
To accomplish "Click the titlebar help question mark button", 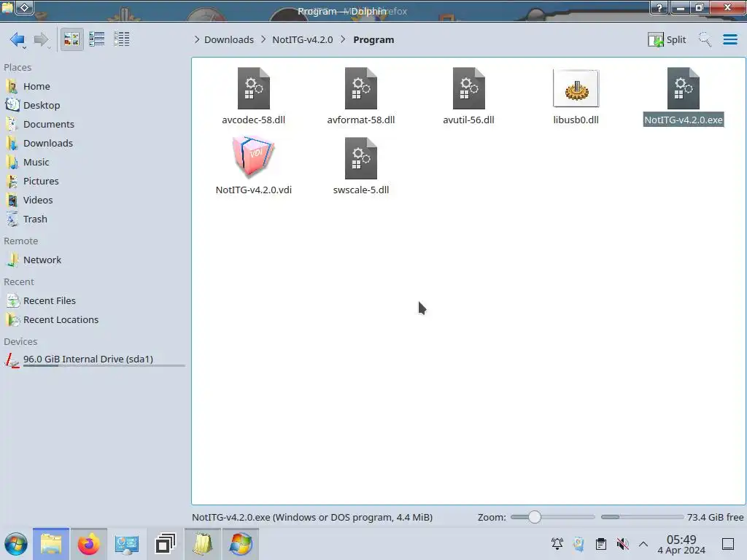I will 659,7.
